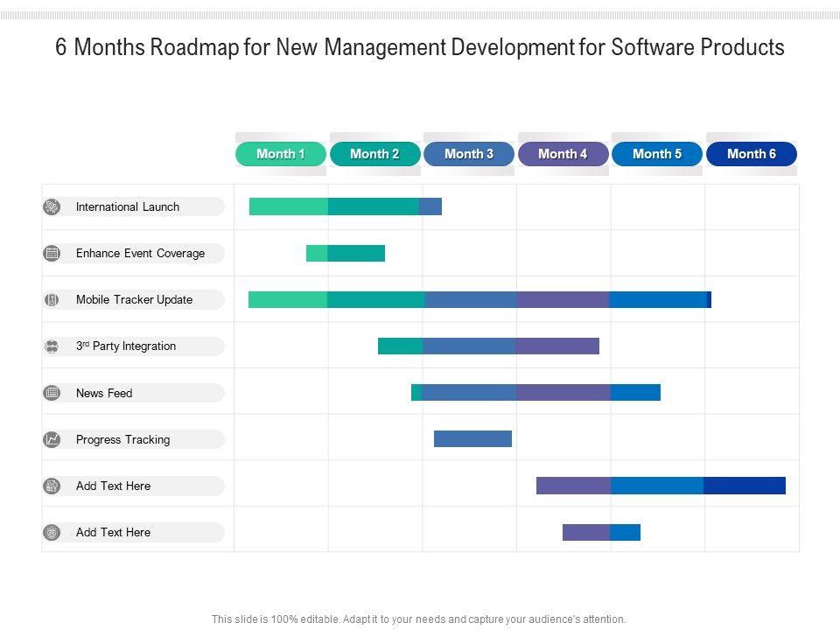The height and width of the screenshot is (630, 840).
Task: Click the Month 3 header pill
Action: click(x=469, y=154)
